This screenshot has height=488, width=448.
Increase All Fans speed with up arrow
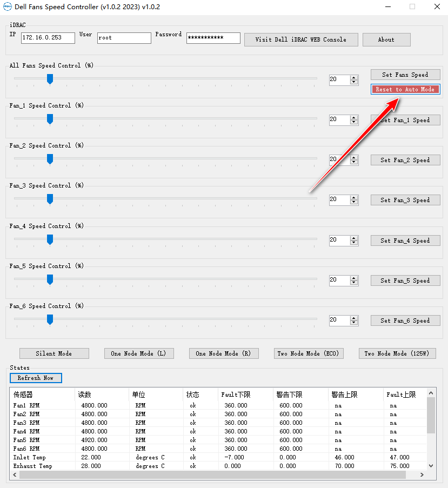pyautogui.click(x=354, y=78)
